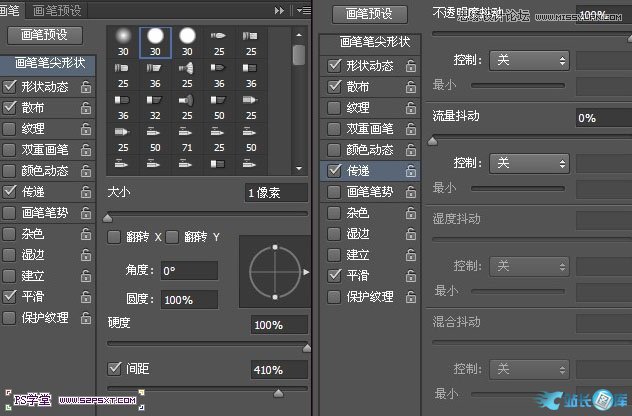Uncheck the 间距 spacing checkbox
The width and height of the screenshot is (632, 416).
(x=115, y=369)
